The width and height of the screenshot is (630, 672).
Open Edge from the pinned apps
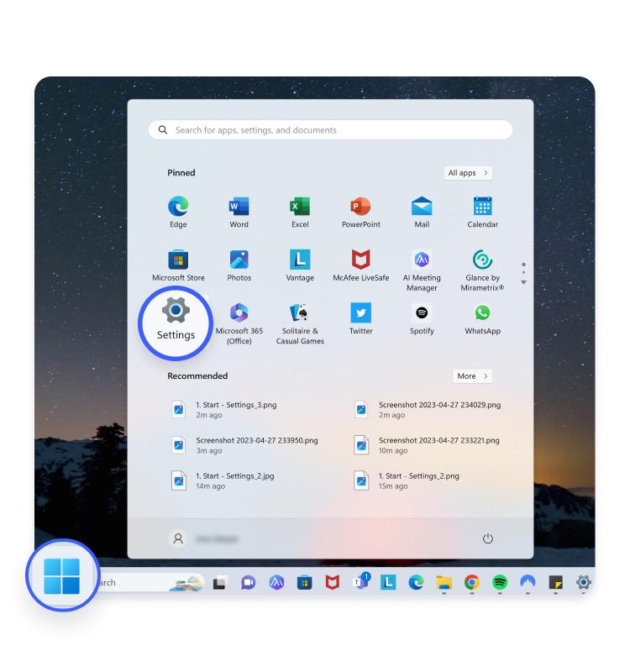pyautogui.click(x=178, y=213)
